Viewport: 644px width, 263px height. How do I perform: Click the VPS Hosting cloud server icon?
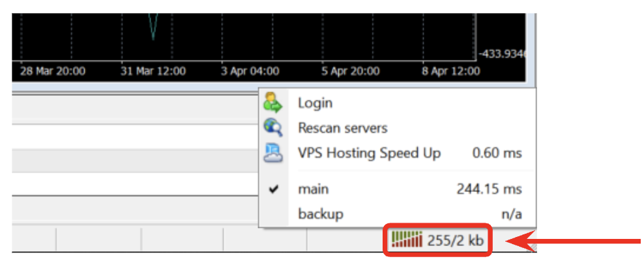(x=272, y=154)
